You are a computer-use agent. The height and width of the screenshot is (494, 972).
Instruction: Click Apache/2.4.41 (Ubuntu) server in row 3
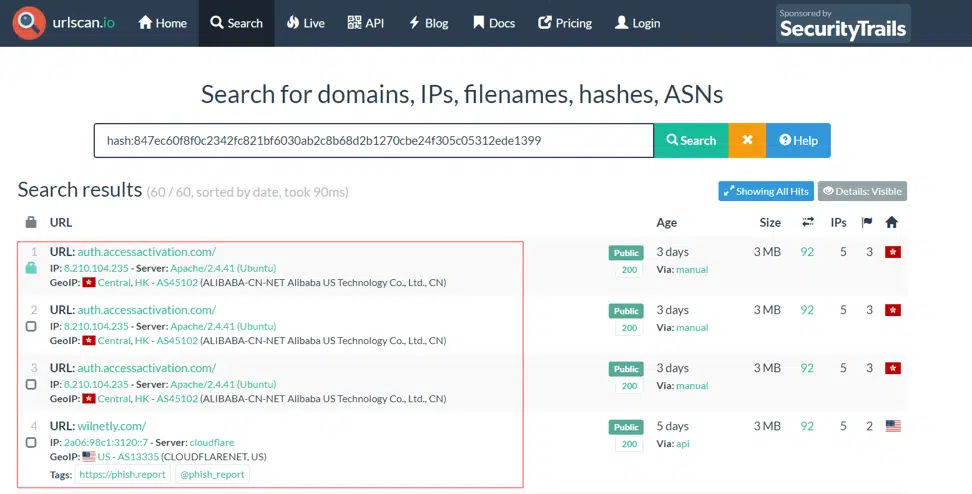point(223,385)
